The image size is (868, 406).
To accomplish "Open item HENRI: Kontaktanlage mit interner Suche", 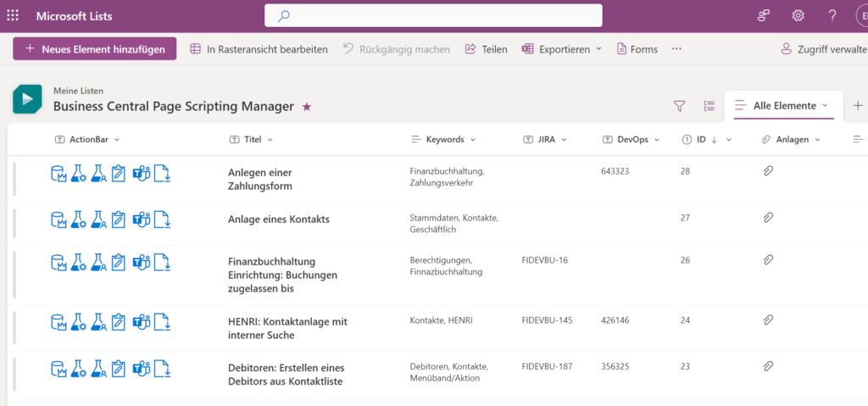I will click(287, 329).
